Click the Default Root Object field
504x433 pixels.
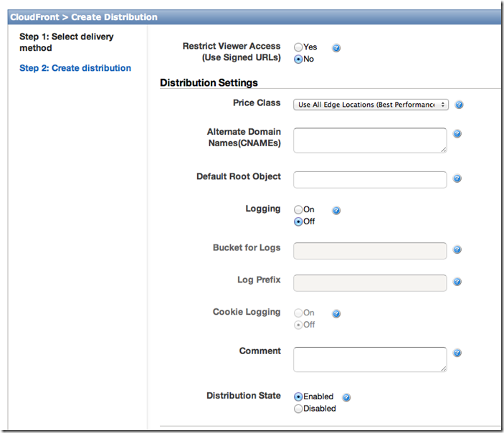coord(370,180)
